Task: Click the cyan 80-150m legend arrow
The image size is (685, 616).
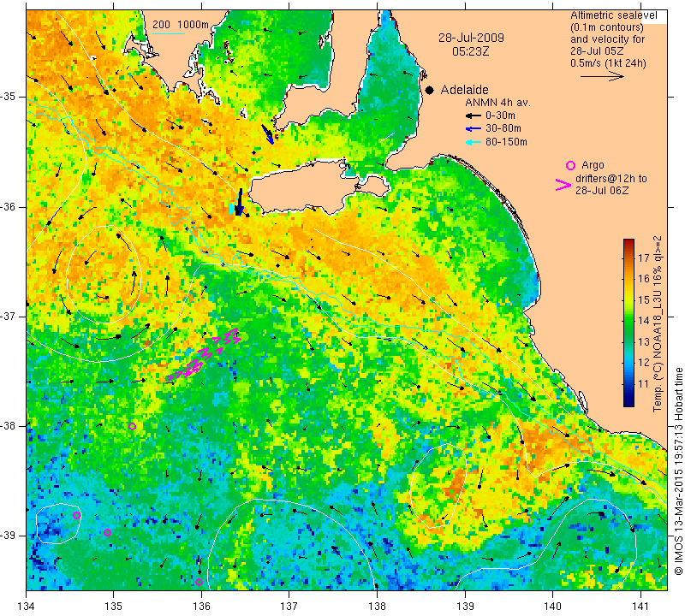Action: pos(474,142)
